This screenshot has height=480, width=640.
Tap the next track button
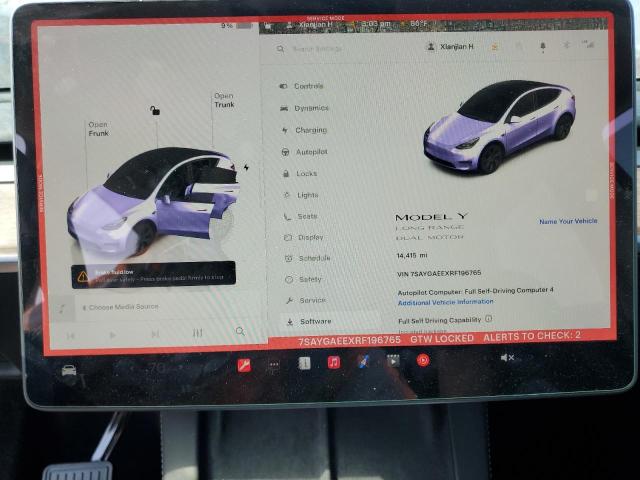click(x=155, y=334)
